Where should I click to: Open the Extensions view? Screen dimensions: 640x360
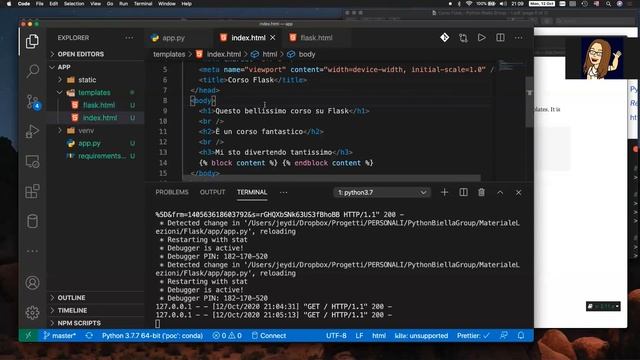pyautogui.click(x=32, y=191)
